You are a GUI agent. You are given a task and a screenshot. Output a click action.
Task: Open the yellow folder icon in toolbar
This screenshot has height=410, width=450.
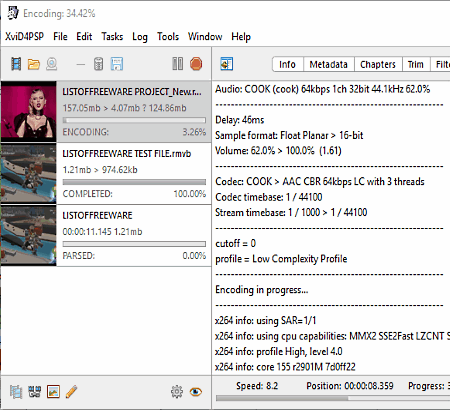pyautogui.click(x=34, y=64)
